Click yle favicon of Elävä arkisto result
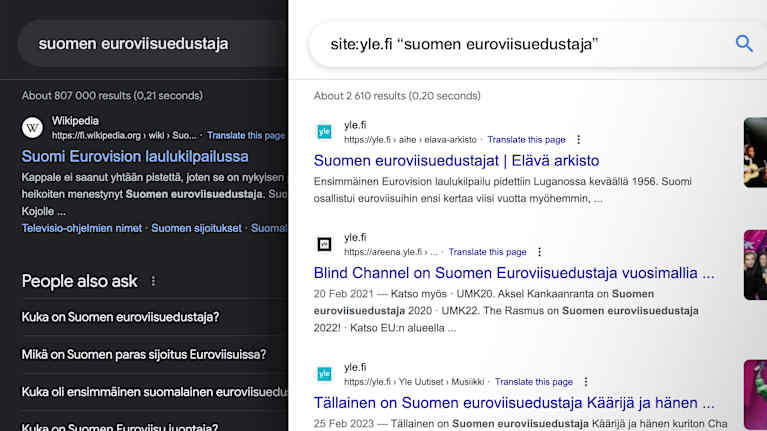Viewport: 767px width, 431px height. pyautogui.click(x=324, y=132)
